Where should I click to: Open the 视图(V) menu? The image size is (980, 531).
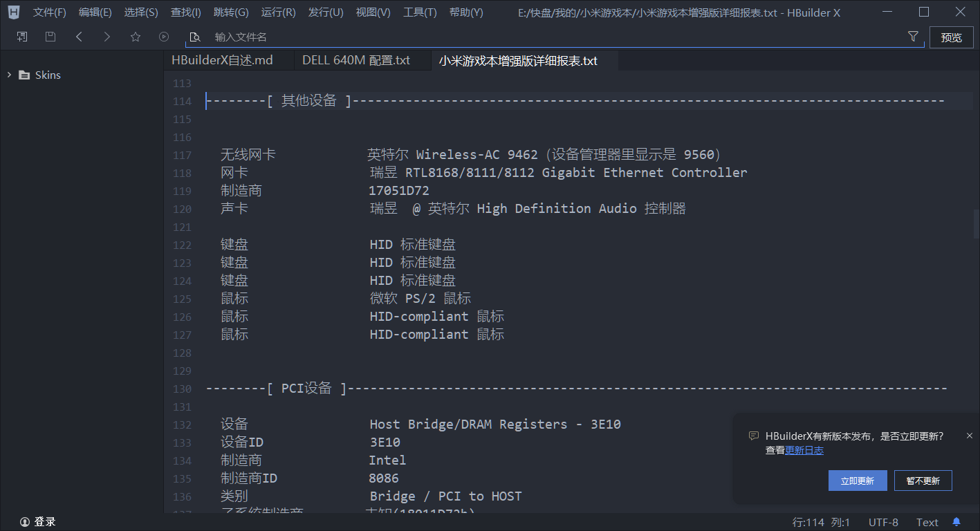tap(373, 12)
